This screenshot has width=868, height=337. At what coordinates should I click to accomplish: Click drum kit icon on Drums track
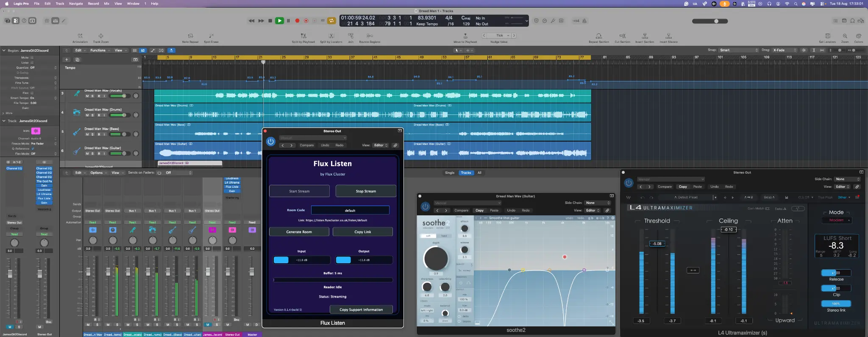(77, 113)
